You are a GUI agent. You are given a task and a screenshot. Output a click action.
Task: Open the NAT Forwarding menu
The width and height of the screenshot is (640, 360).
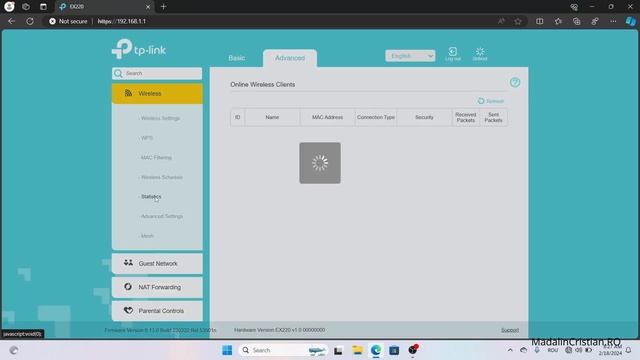pyautogui.click(x=157, y=287)
